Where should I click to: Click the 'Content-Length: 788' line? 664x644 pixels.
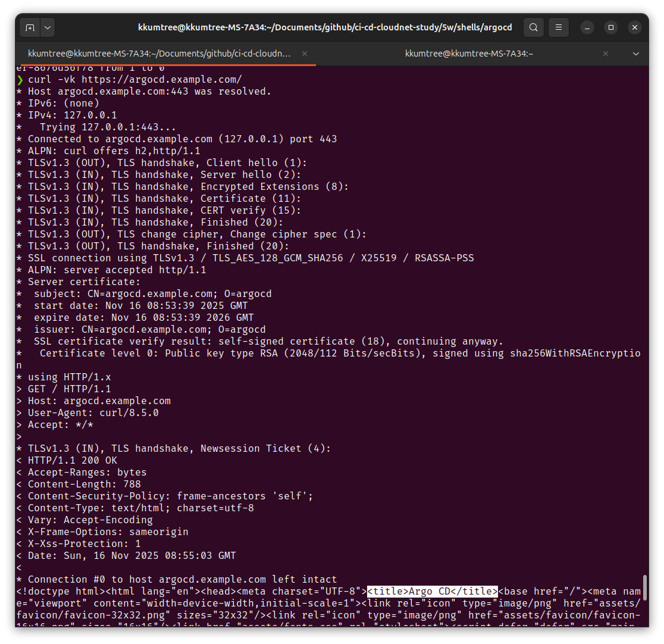(79, 484)
